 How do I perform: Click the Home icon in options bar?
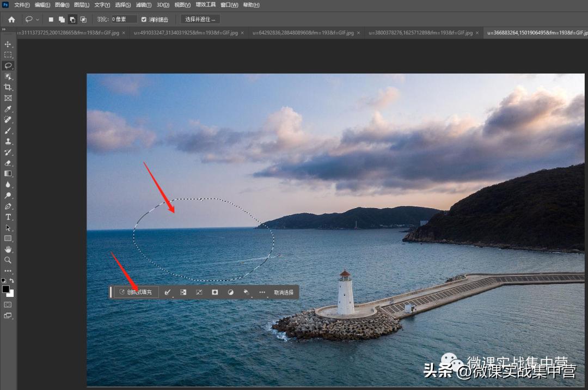click(x=11, y=20)
